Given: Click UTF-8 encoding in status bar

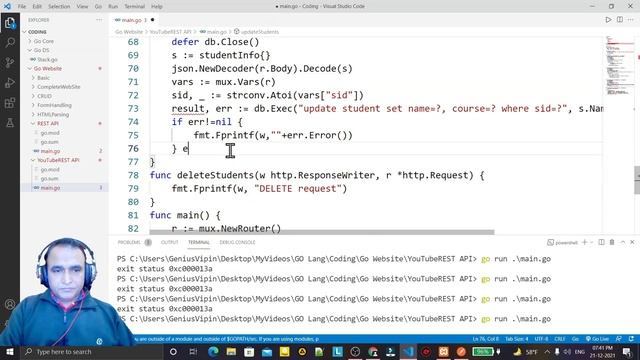Looking at the screenshot, I should point(541,339).
